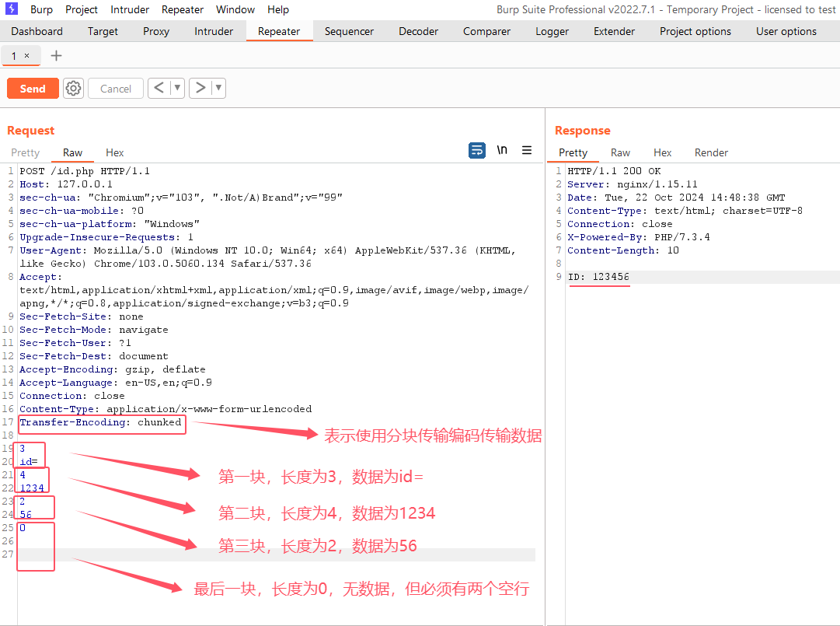This screenshot has width=840, height=626.
Task: Click empty line 27 in request editor
Action: tap(277, 554)
